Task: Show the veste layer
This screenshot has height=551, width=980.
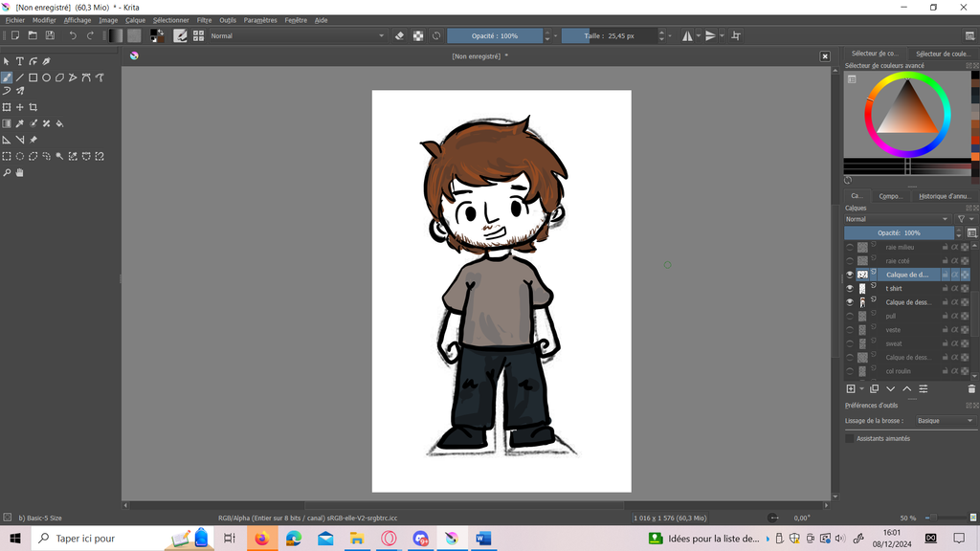Action: 849,330
